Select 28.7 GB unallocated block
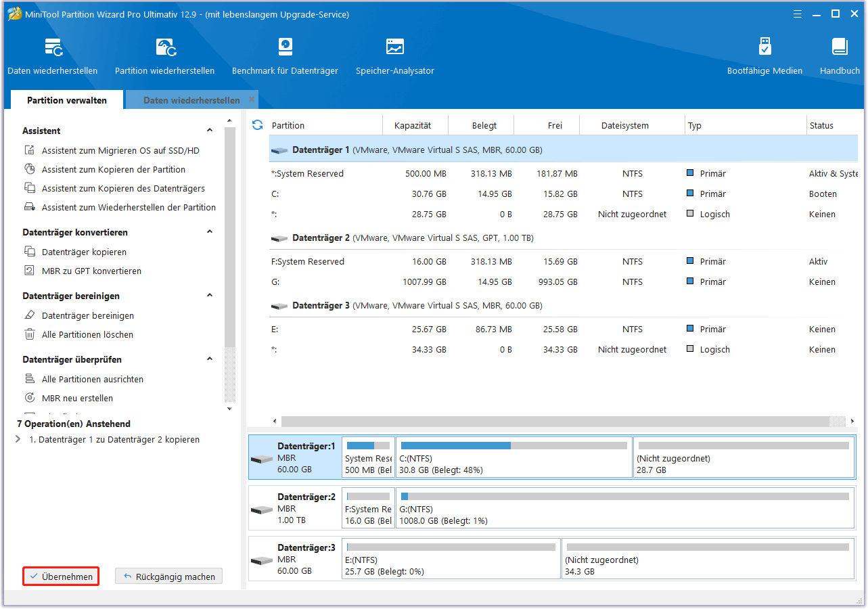 point(744,457)
